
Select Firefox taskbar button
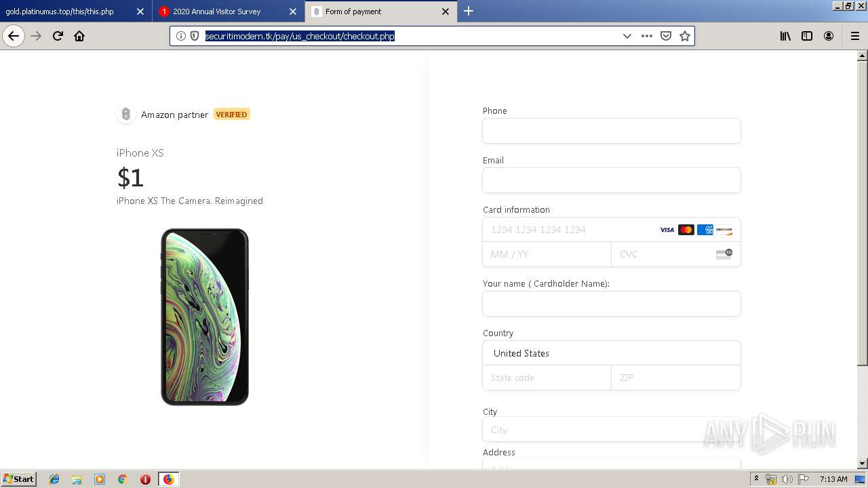coord(168,479)
